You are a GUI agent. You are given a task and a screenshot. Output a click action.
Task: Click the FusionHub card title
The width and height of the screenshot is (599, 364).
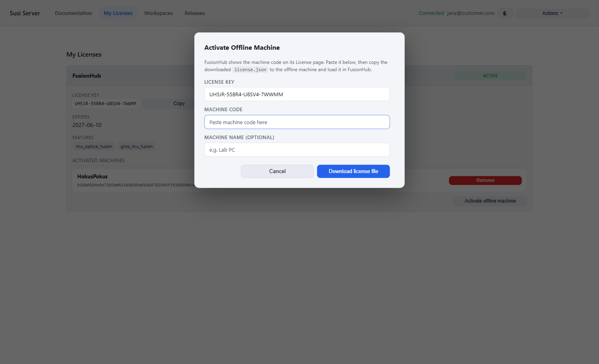click(87, 76)
